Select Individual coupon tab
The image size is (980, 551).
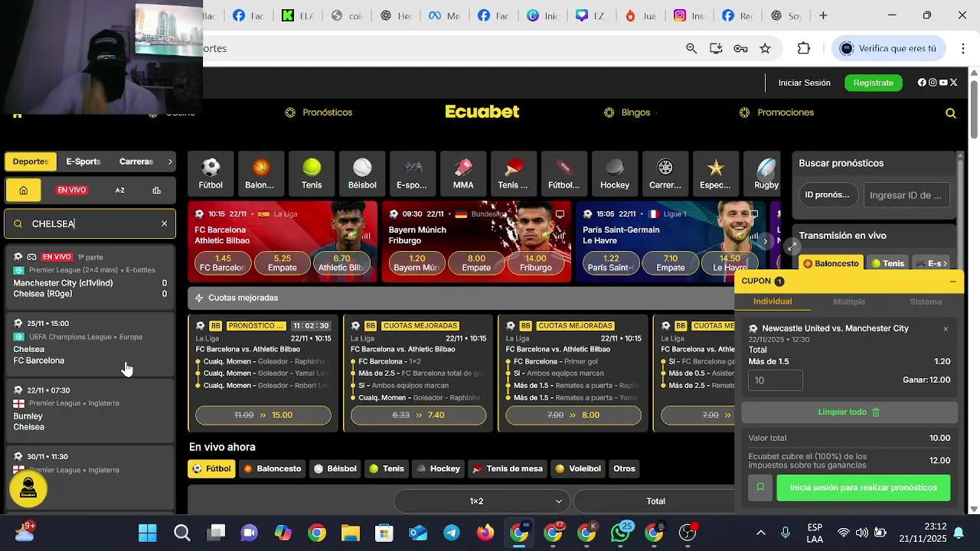[x=773, y=302]
